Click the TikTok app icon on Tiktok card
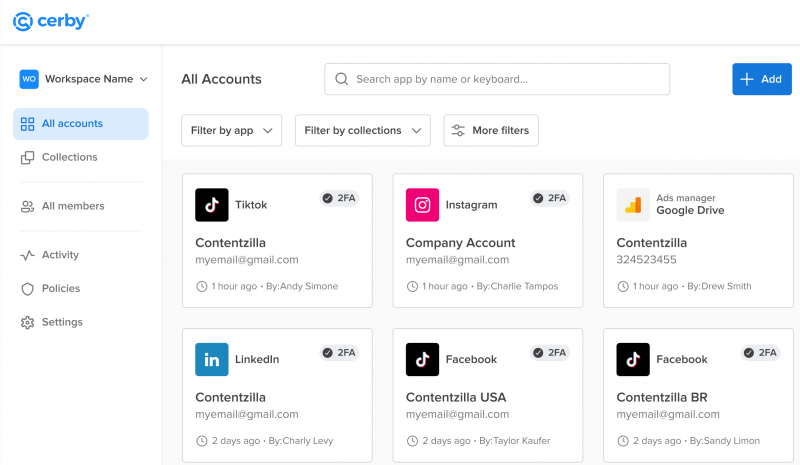Image resolution: width=800 pixels, height=465 pixels. (x=211, y=205)
